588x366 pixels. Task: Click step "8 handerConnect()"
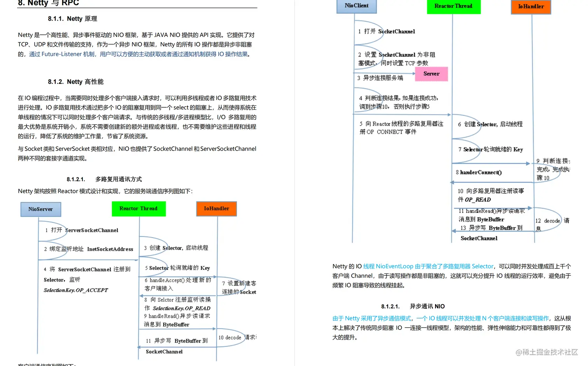479,172
